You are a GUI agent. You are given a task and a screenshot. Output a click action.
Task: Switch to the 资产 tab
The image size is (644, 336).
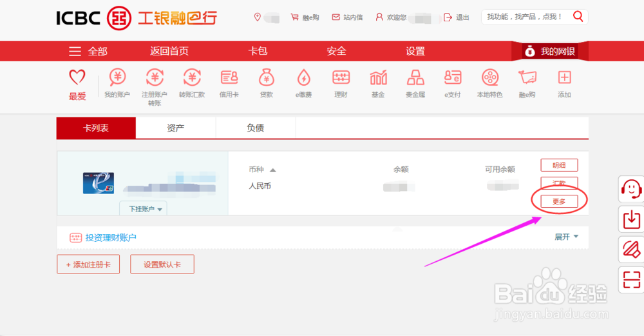176,128
